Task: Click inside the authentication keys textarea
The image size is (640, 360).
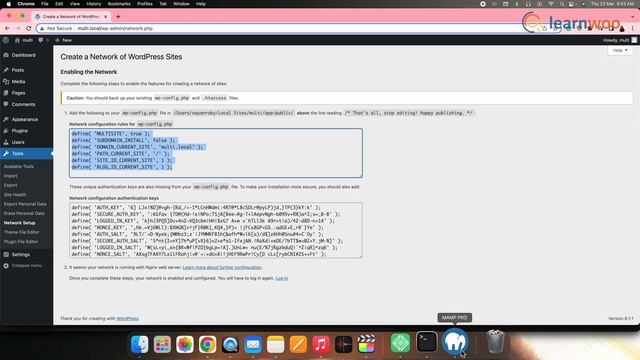Action: 216,230
